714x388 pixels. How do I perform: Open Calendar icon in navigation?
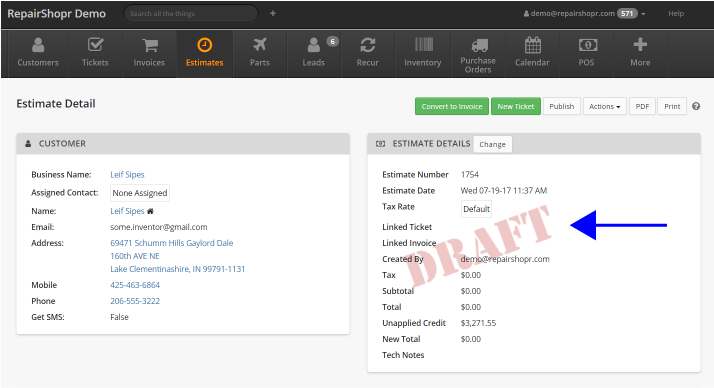[x=532, y=45]
